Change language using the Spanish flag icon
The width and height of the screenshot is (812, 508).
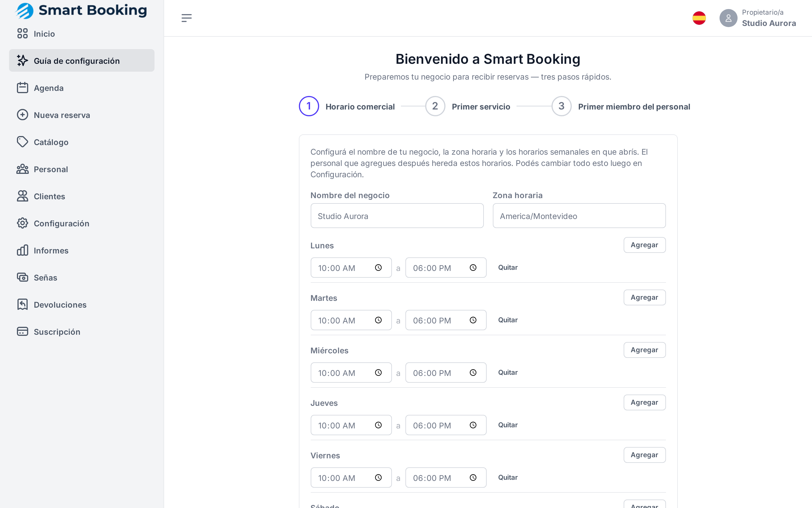tap(699, 18)
